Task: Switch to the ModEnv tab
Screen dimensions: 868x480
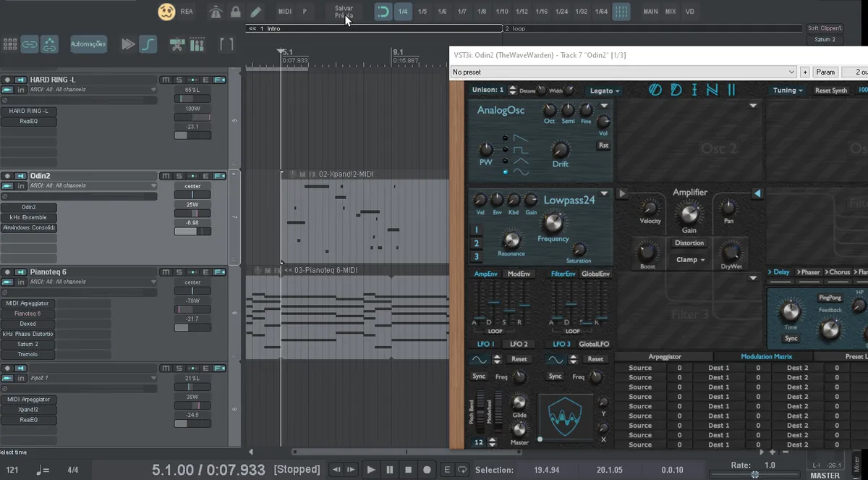Action: coord(519,274)
